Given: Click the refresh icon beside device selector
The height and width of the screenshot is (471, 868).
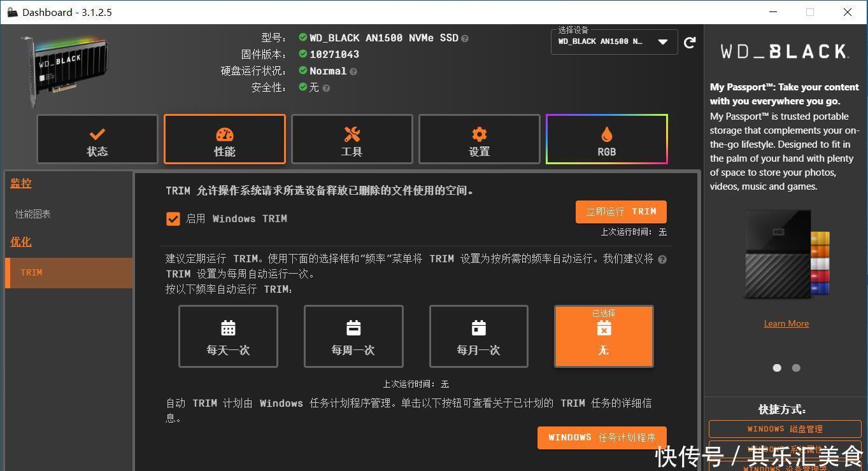Looking at the screenshot, I should click(x=690, y=43).
